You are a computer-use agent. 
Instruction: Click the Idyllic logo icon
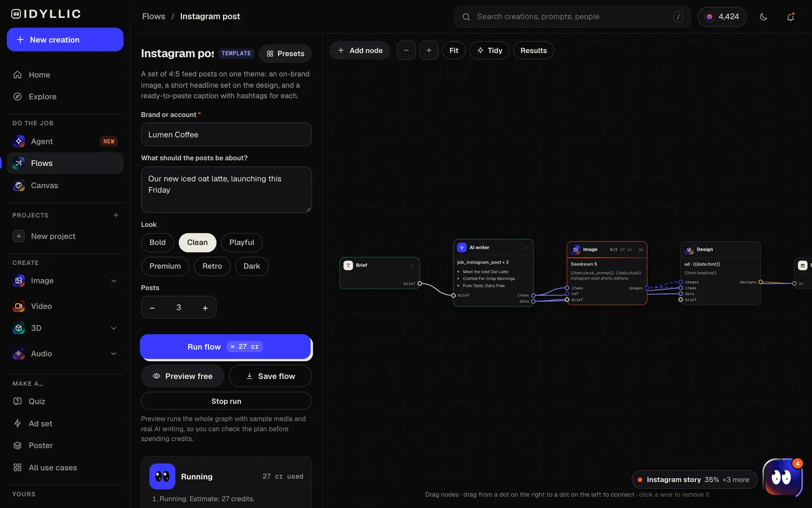point(16,14)
